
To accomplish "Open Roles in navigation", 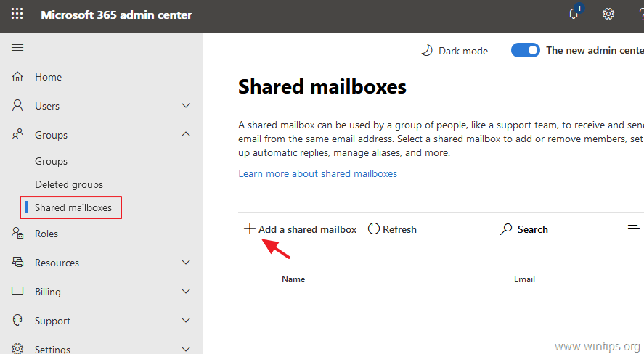I will pos(46,234).
